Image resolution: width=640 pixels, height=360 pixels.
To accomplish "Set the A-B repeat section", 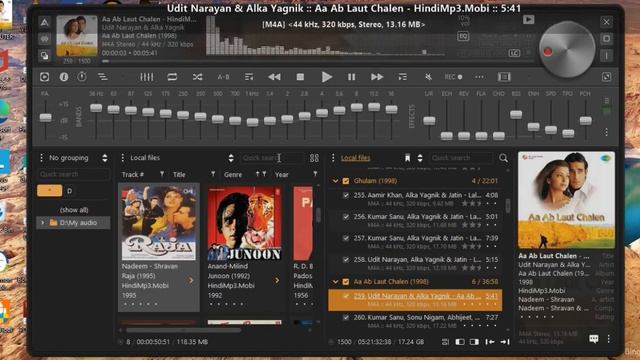I will [x=223, y=77].
